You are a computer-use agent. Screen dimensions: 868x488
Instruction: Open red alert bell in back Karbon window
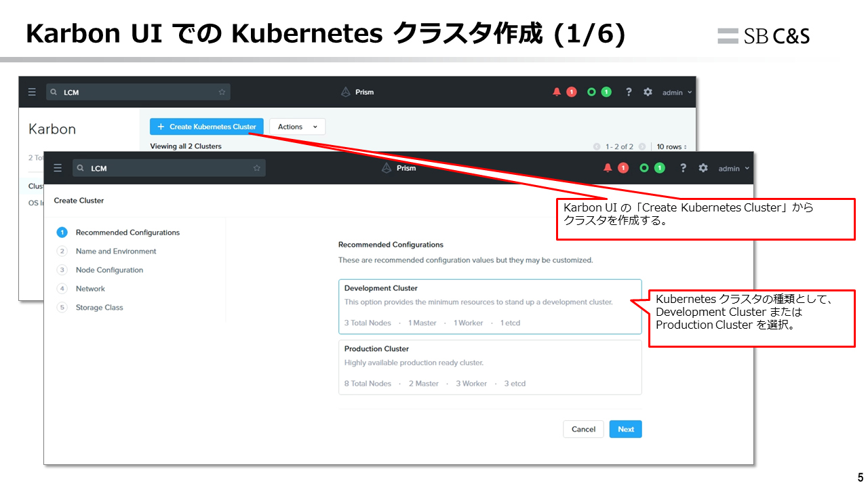coord(557,92)
